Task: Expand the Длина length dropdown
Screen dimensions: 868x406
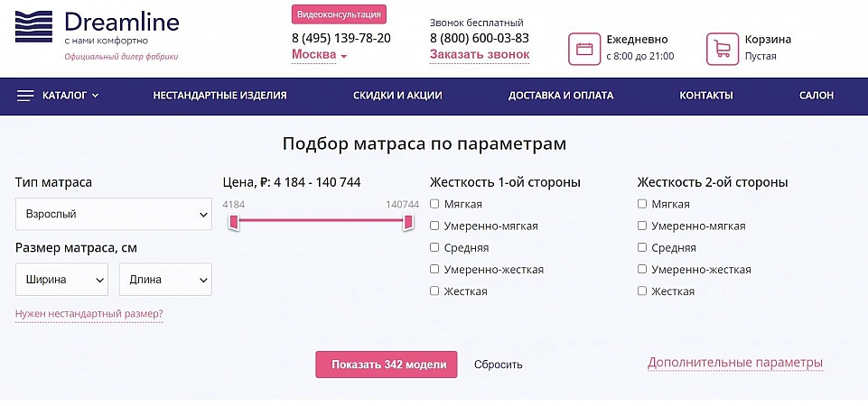Action: tap(164, 280)
